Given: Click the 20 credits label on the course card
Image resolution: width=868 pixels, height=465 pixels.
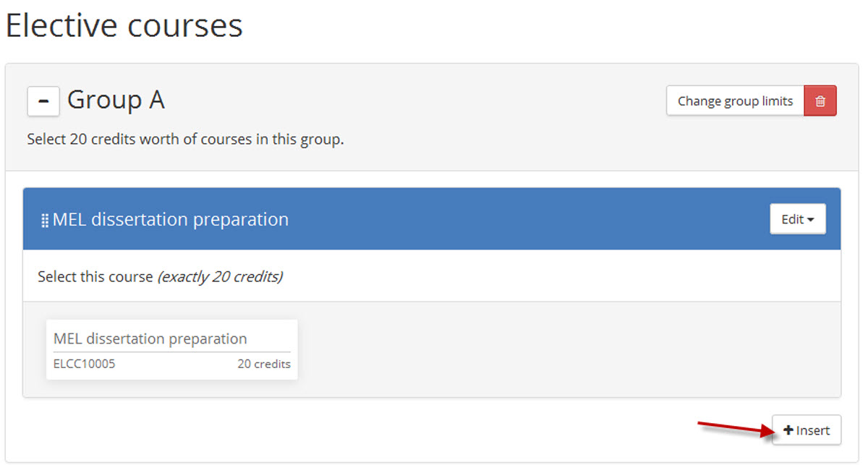Looking at the screenshot, I should click(264, 364).
